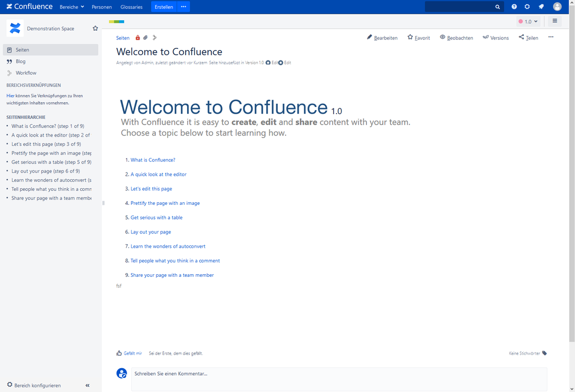Click the sidebar resize handle

tap(103, 203)
